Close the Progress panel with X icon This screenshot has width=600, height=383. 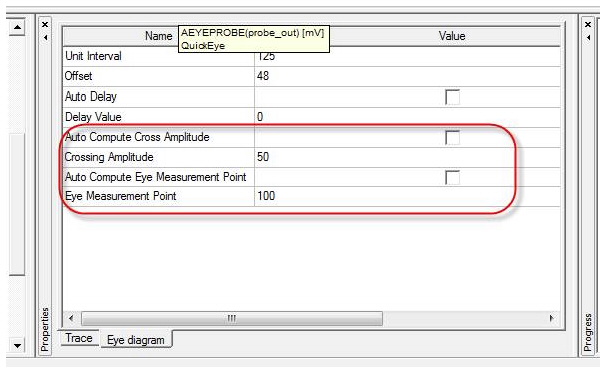[588, 24]
